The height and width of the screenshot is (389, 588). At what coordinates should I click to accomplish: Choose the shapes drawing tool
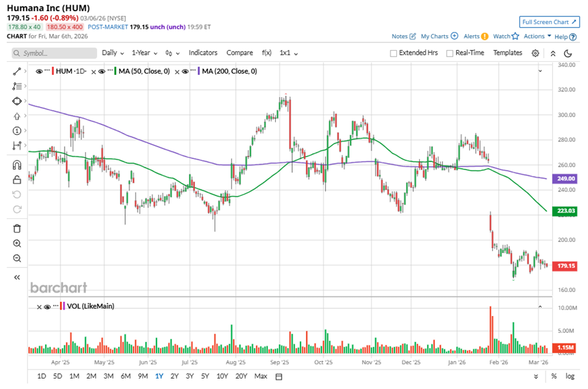17,101
